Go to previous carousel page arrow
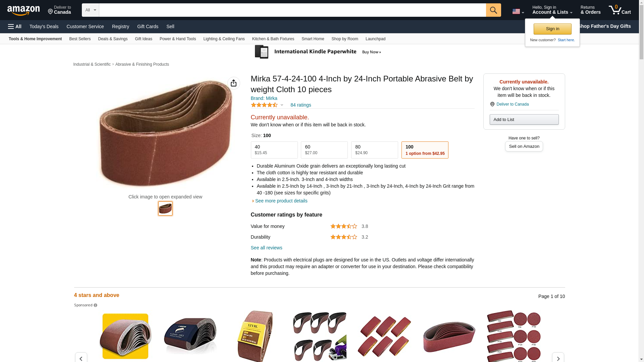Viewport: 644px width, 362px height. [81, 358]
